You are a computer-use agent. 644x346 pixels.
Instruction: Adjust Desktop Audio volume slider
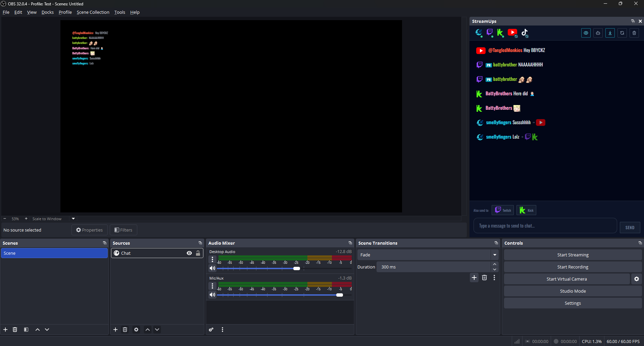[297, 268]
